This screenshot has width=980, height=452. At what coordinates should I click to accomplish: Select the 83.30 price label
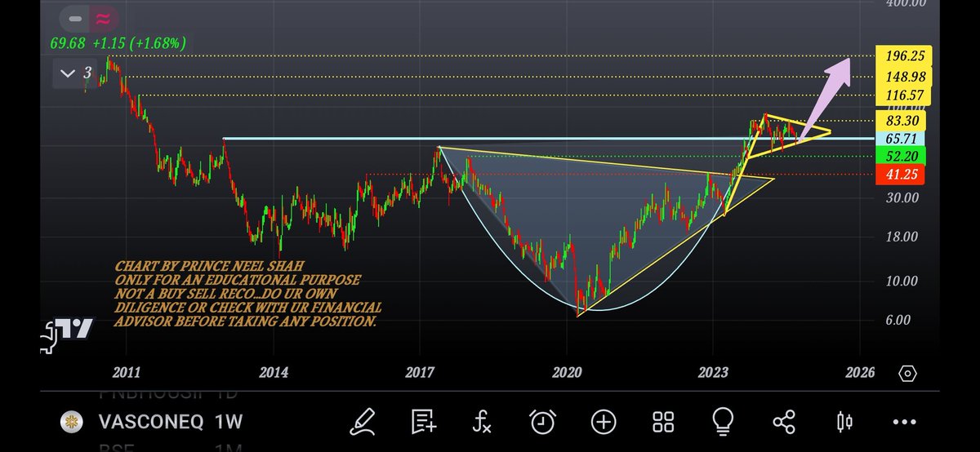click(x=901, y=121)
